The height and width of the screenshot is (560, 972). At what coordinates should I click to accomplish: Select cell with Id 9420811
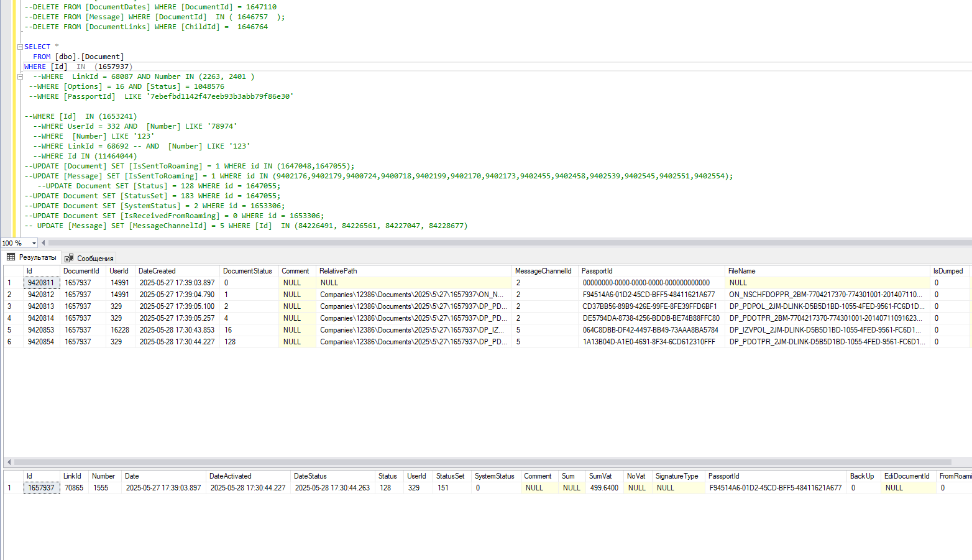point(41,283)
